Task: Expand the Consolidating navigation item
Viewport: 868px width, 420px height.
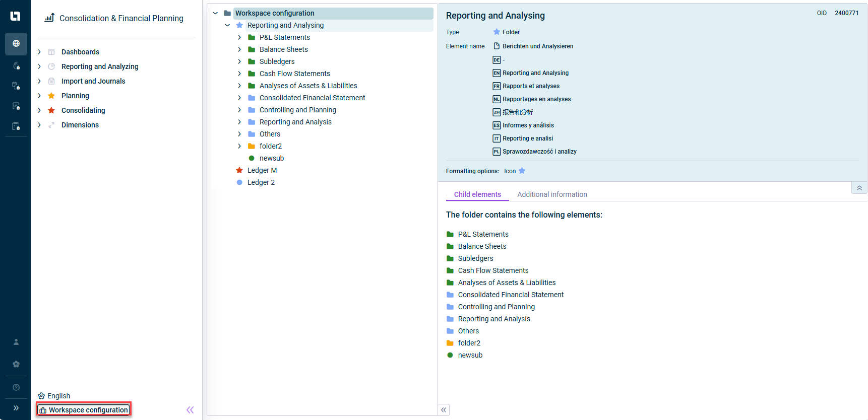Action: (x=39, y=110)
